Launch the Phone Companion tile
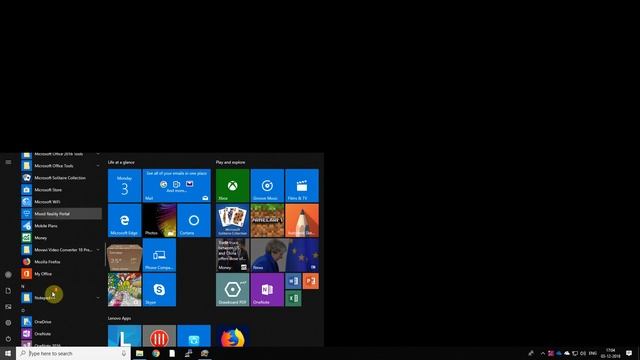 pyautogui.click(x=159, y=255)
